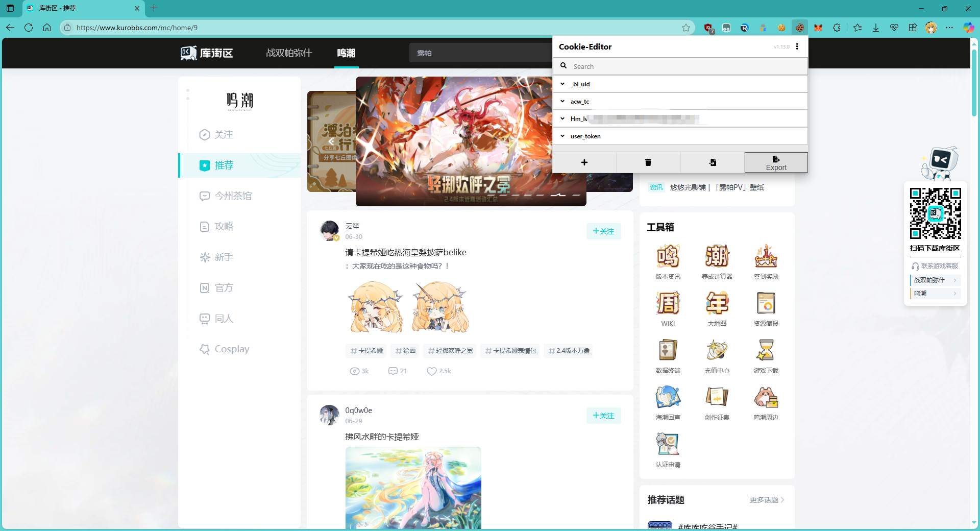Follow user 云笙 with 关注 button
The image size is (980, 531).
603,231
